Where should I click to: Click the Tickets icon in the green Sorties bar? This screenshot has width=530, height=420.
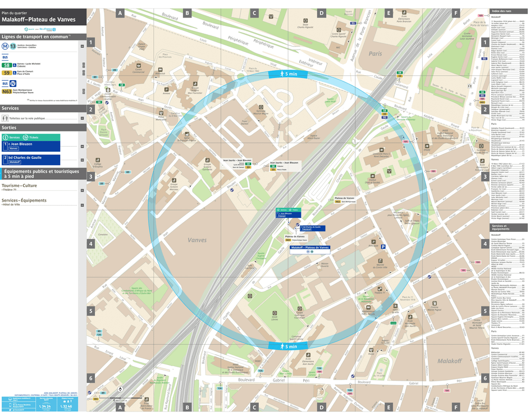[25, 136]
